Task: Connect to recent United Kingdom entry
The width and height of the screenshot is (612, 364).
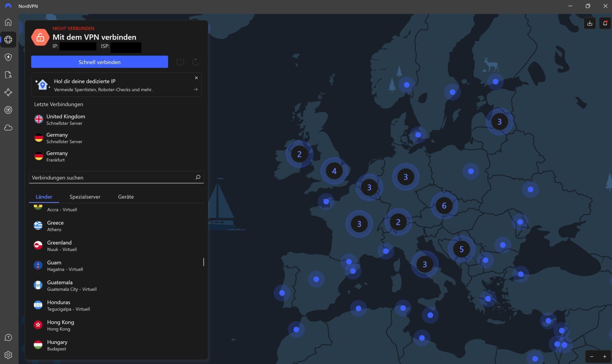Action: coord(116,120)
